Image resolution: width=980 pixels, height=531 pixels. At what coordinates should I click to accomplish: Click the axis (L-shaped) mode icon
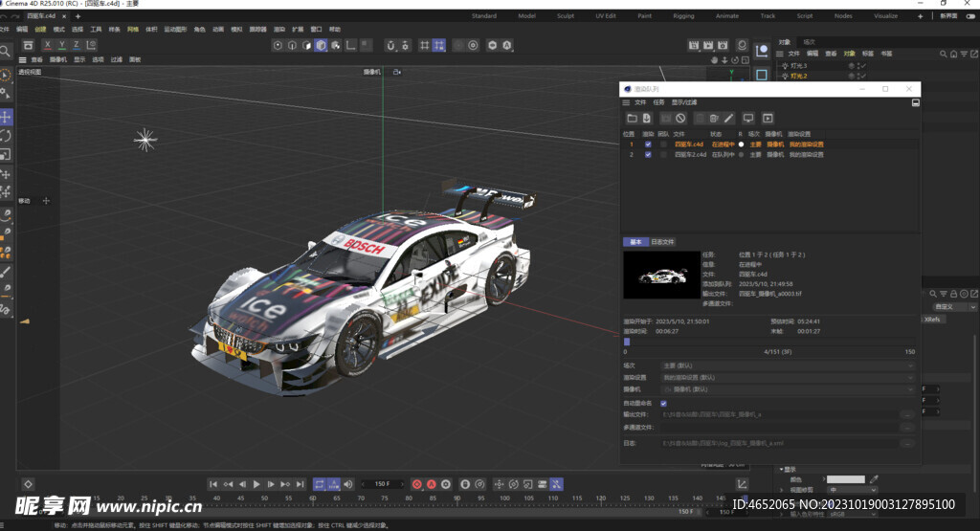350,45
